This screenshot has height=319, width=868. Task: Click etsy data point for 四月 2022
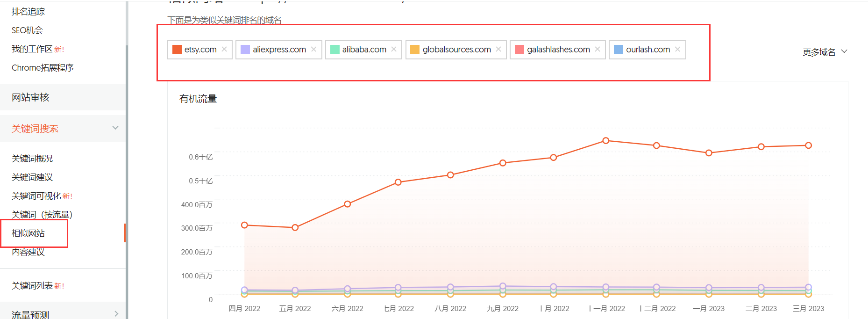pyautogui.click(x=244, y=225)
